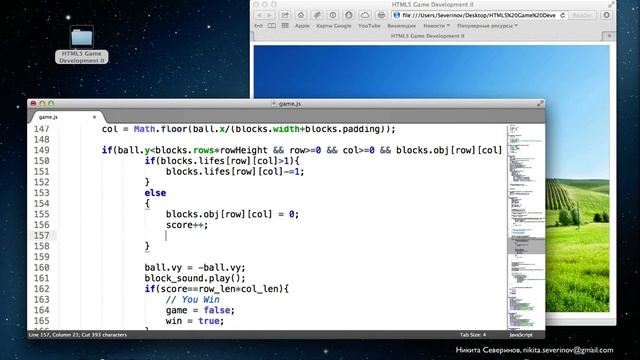Click 'win = true;' on line 165
Viewport: 640px width, 360px height.
[195, 321]
